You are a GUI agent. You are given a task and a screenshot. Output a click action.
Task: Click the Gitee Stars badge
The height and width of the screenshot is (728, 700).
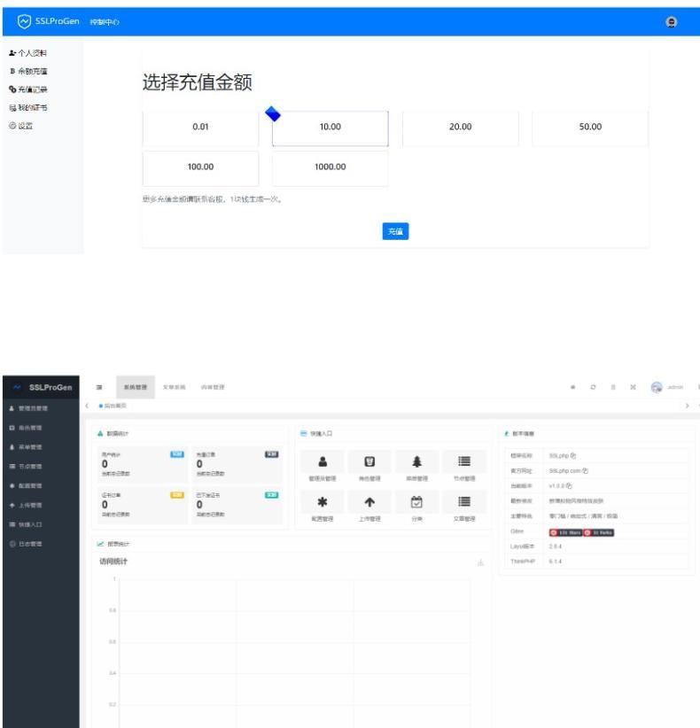pyautogui.click(x=565, y=532)
